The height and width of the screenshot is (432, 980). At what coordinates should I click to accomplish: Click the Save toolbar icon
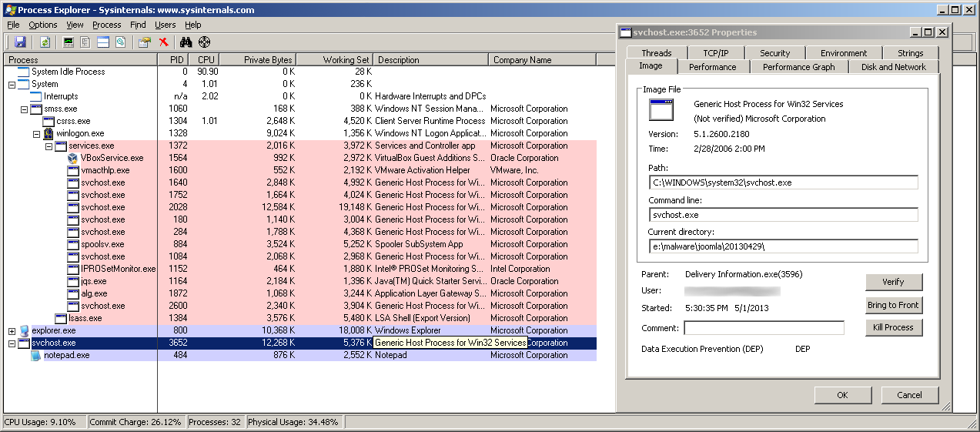20,42
